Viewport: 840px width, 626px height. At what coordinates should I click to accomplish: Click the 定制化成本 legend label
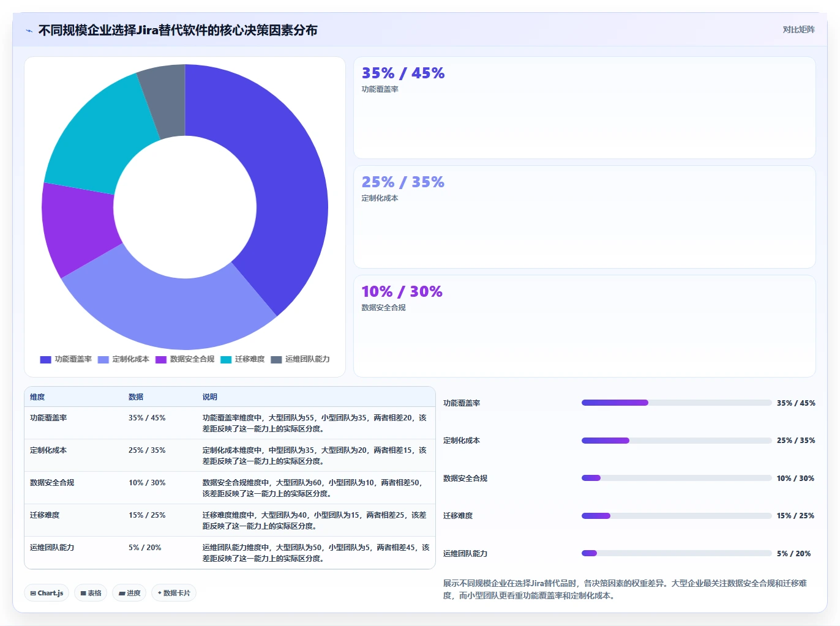coord(130,359)
